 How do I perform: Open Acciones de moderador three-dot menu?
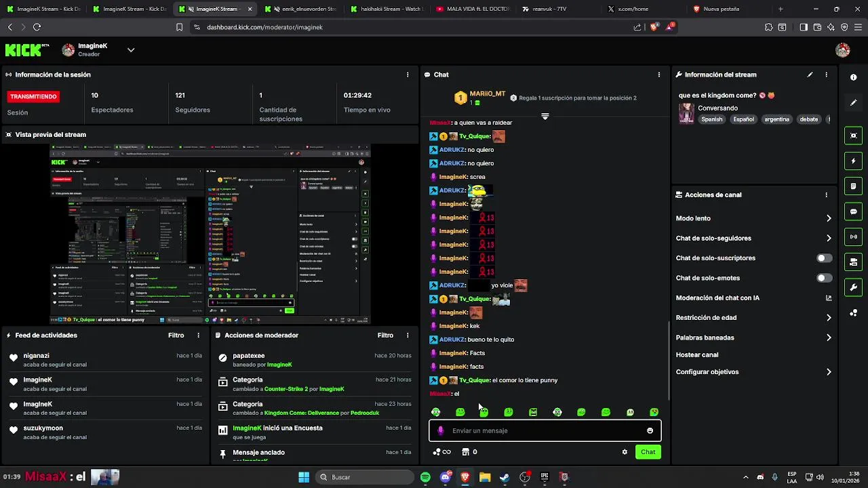coord(408,335)
